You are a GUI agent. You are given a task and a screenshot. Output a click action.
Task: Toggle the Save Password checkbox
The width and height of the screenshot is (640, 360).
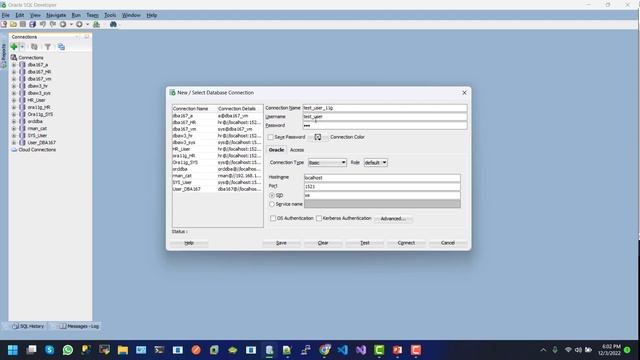[x=271, y=137]
